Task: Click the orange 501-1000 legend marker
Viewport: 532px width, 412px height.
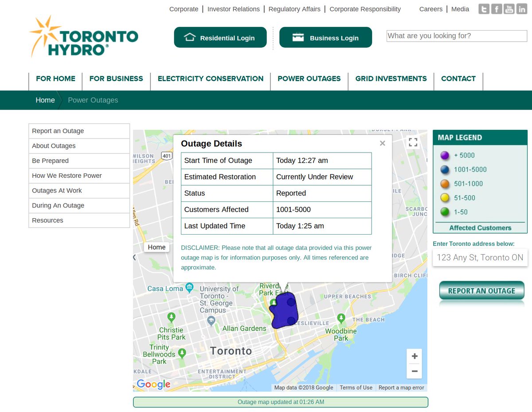Action: click(x=445, y=184)
